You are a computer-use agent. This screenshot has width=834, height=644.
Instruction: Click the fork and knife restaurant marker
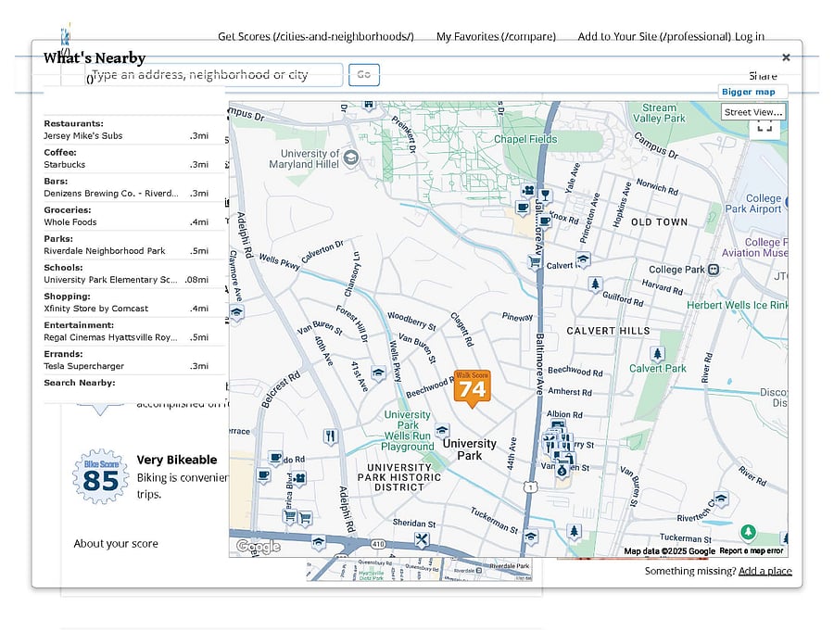(330, 436)
